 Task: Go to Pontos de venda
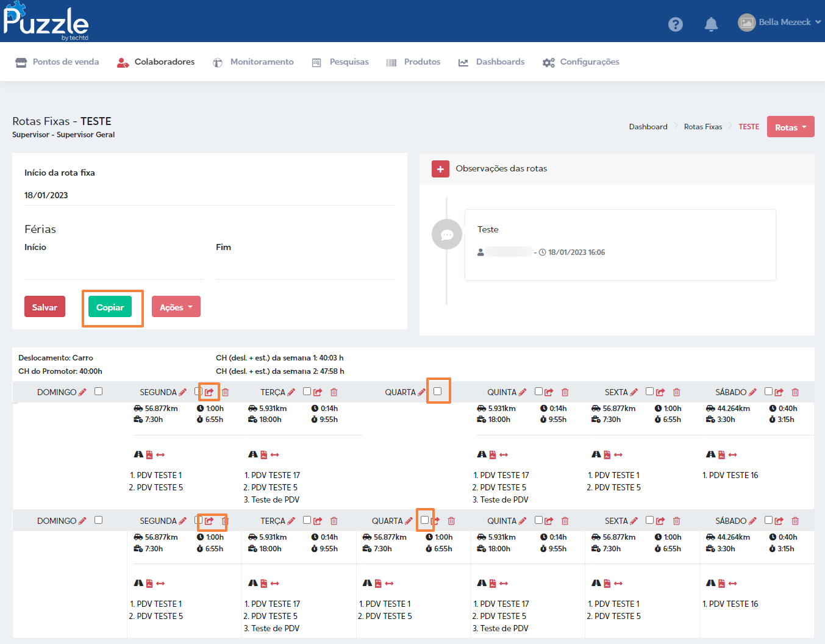click(57, 62)
